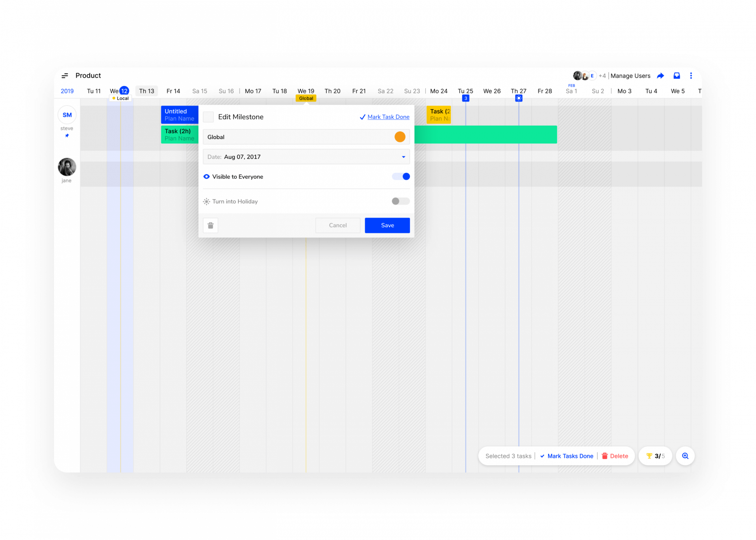This screenshot has height=540, width=756.
Task: Enable the Turn into Holiday switch
Action: coord(400,201)
